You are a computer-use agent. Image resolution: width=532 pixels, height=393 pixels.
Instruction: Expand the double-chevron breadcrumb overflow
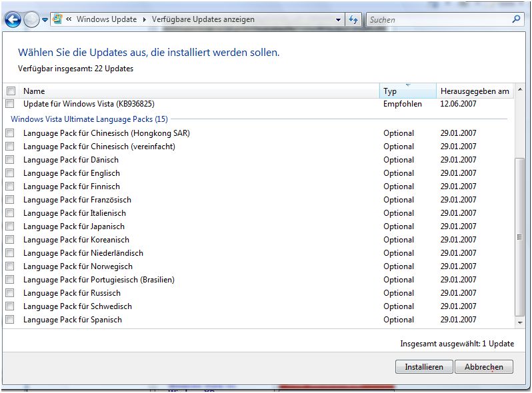69,19
